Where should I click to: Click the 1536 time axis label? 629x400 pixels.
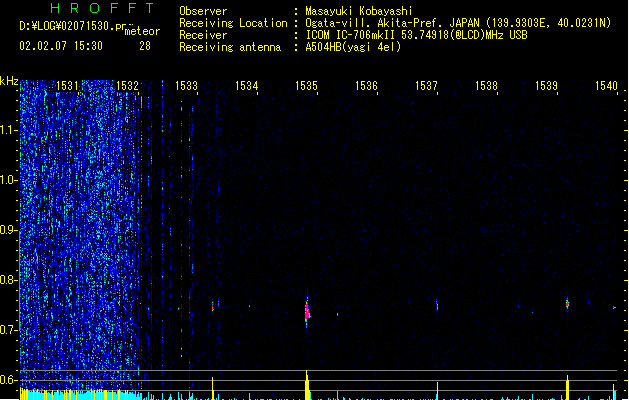366,86
